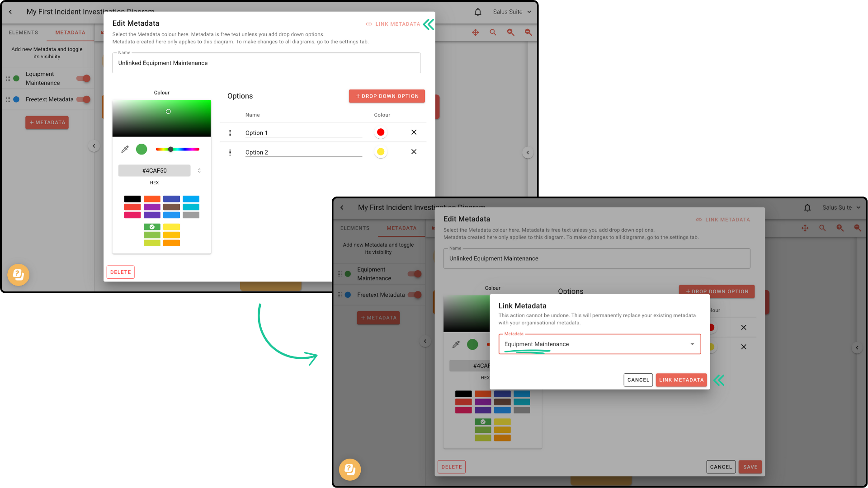Open notifications bell in top header
The width and height of the screenshot is (868, 488).
478,12
